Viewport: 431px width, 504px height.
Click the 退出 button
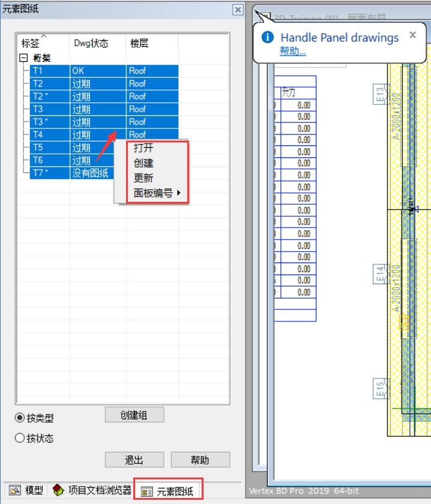tap(134, 460)
